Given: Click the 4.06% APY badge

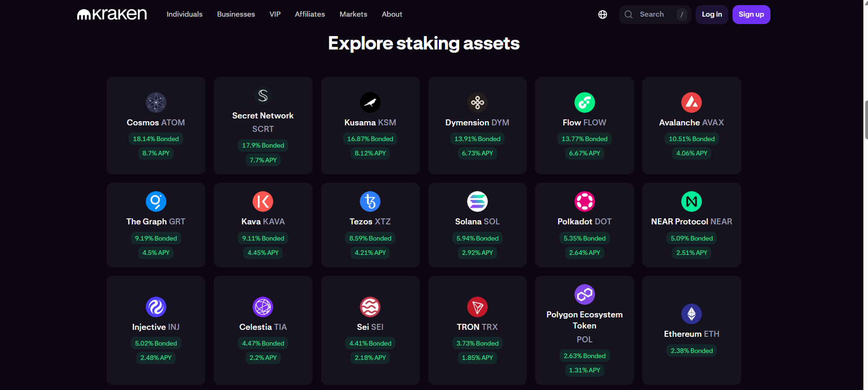Looking at the screenshot, I should pyautogui.click(x=692, y=153).
